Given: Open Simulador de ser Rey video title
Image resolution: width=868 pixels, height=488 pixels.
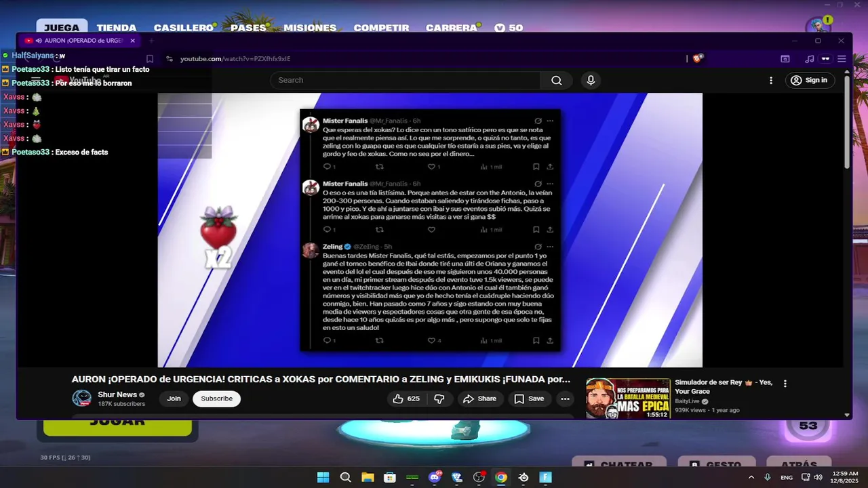Looking at the screenshot, I should [x=724, y=386].
